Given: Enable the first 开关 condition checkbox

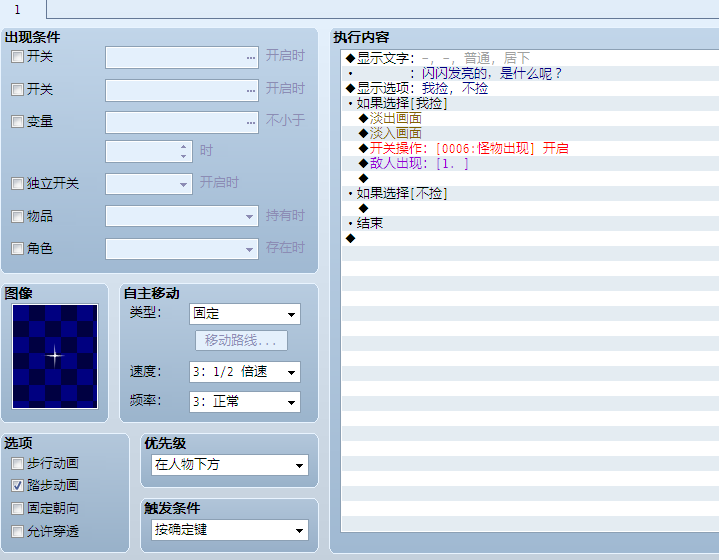Looking at the screenshot, I should (x=17, y=57).
